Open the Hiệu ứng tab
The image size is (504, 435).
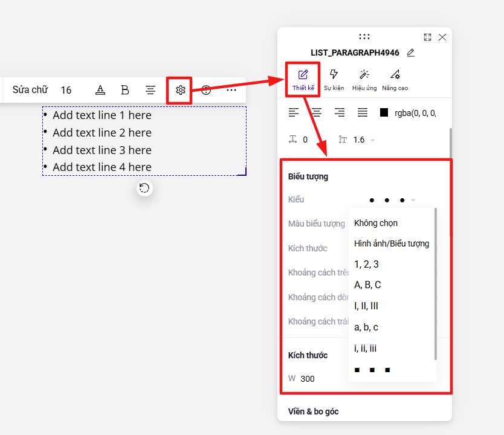[x=364, y=80]
